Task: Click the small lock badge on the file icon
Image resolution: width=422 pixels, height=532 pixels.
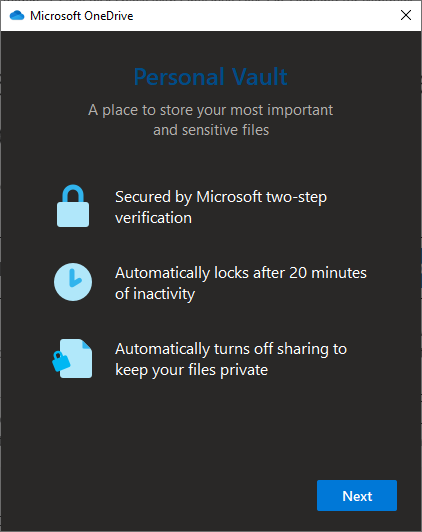Action: 61,361
